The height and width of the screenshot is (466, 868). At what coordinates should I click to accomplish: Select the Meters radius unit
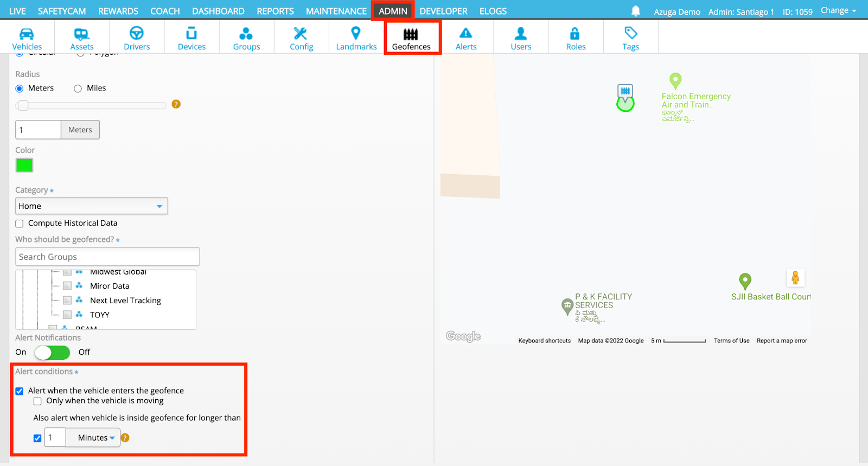tap(20, 88)
